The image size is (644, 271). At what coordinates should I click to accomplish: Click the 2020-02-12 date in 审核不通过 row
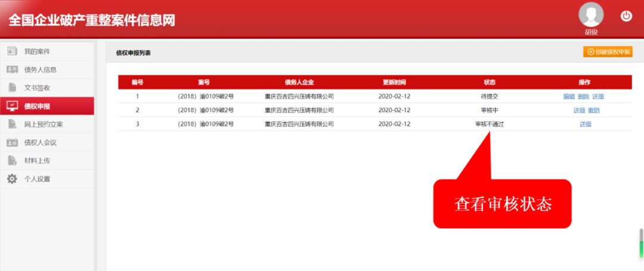point(394,124)
